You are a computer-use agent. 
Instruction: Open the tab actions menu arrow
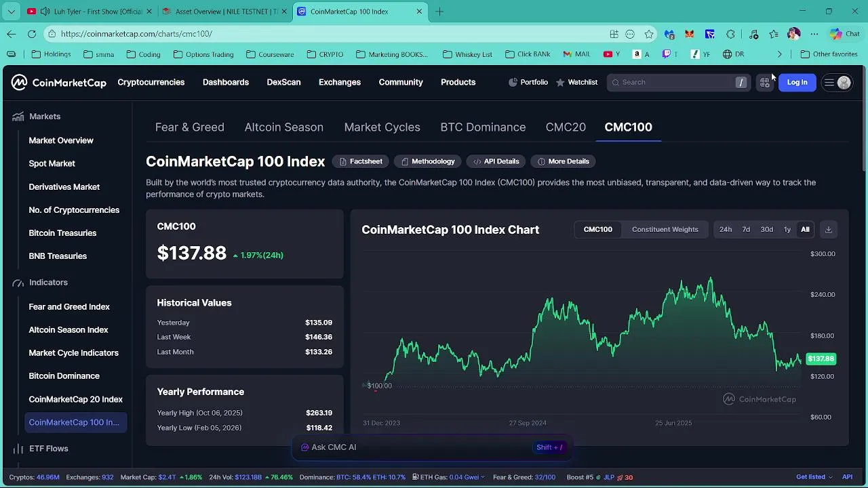[12, 12]
